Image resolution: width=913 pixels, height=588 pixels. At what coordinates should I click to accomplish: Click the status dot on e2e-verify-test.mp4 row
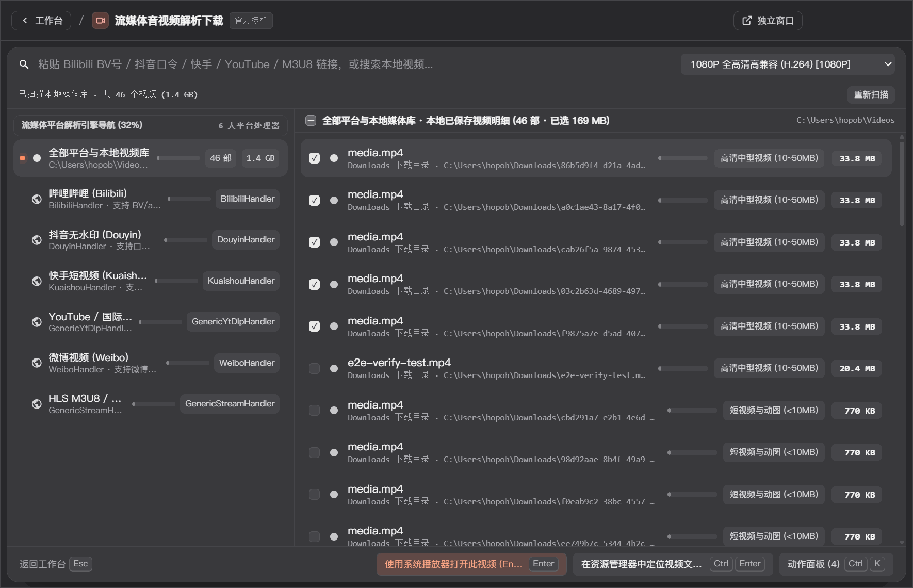pos(334,369)
